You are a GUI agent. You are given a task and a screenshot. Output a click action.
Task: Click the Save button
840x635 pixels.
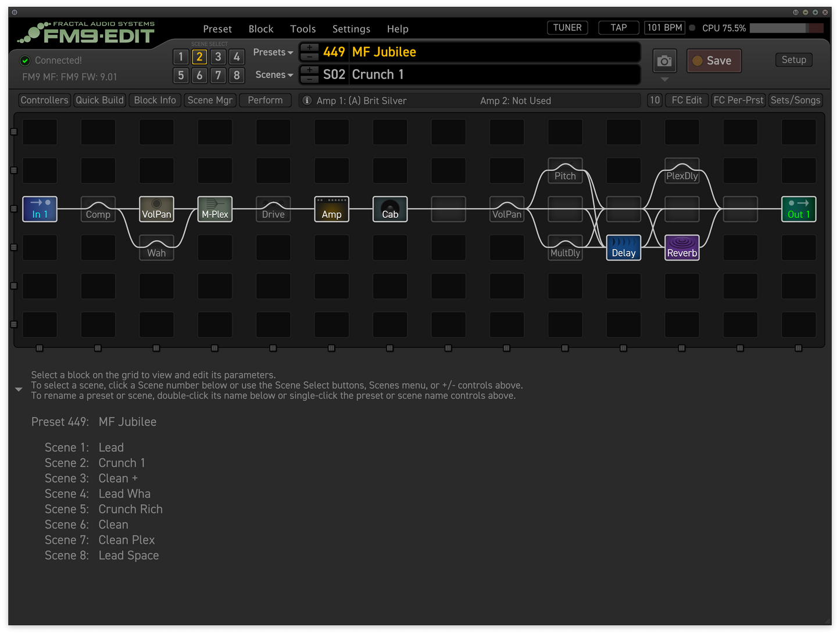[x=714, y=61]
